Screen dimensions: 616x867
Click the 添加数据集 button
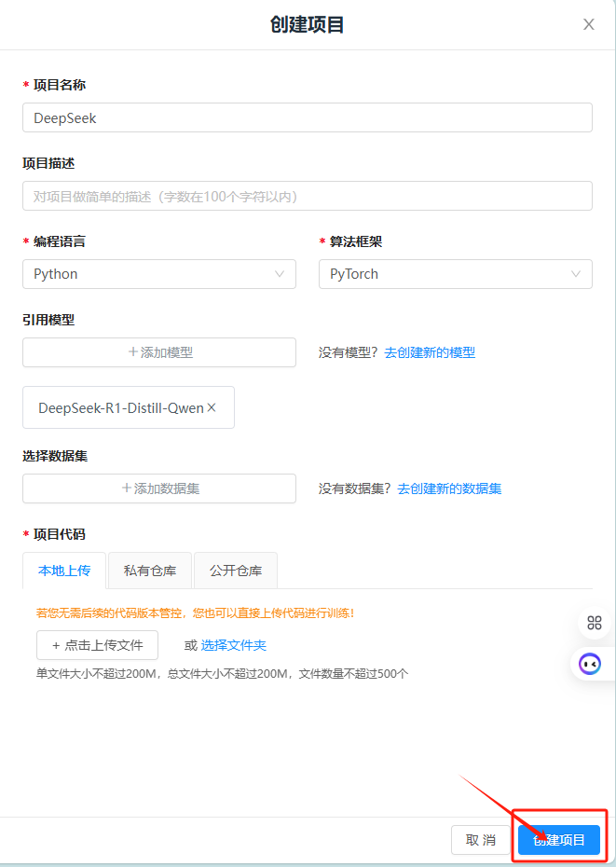(x=159, y=489)
